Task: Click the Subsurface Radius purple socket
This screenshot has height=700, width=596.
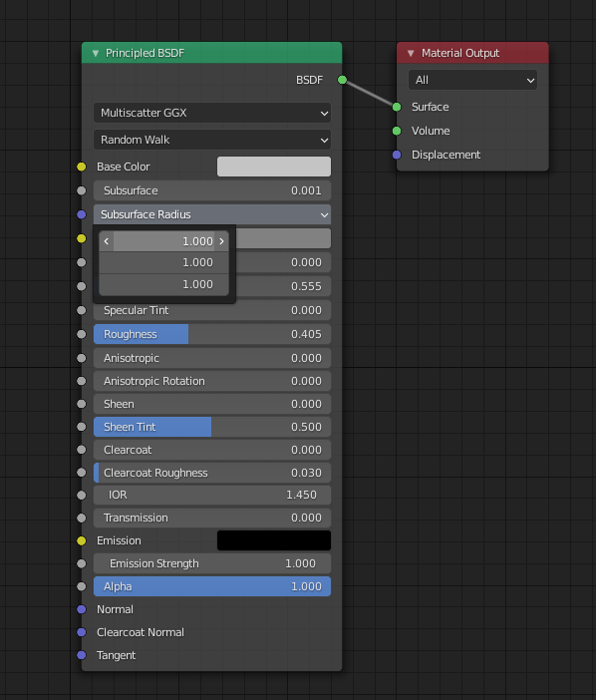Action: (x=81, y=214)
